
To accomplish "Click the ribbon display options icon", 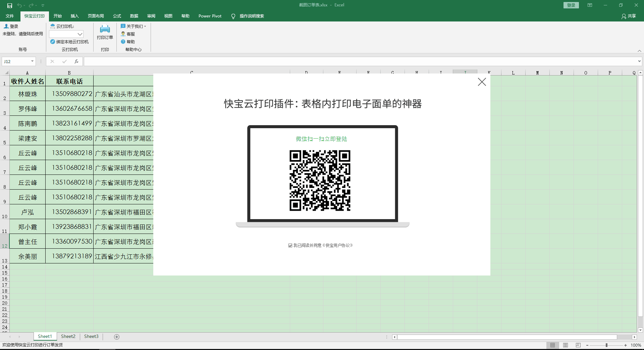I will [590, 5].
